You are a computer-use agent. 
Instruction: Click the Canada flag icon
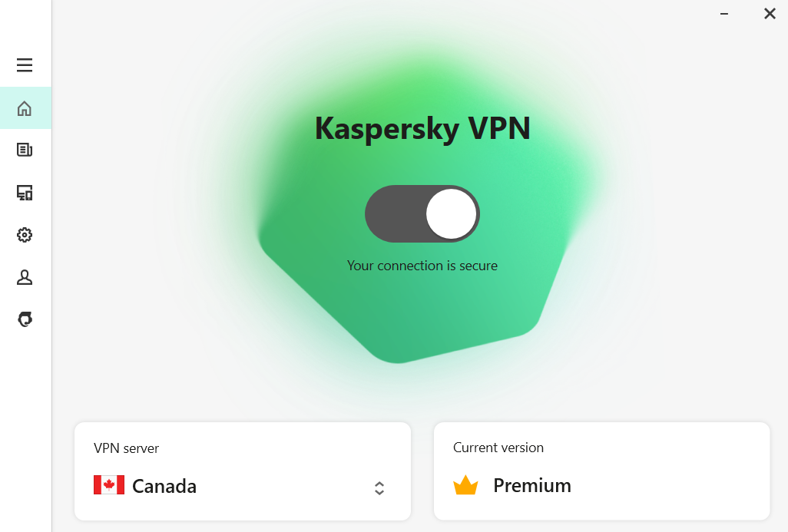click(109, 485)
